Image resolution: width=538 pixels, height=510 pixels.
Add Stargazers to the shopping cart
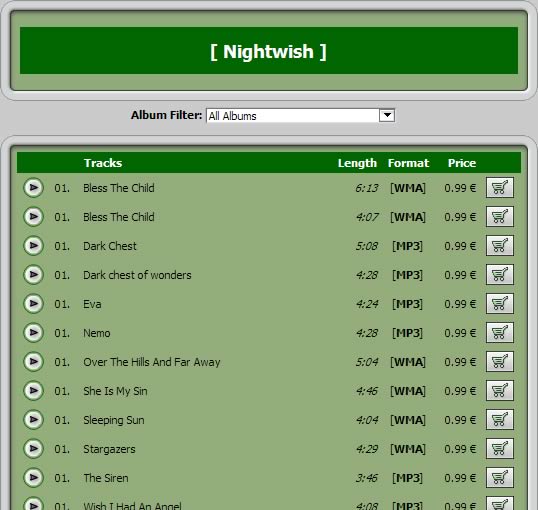coord(500,449)
